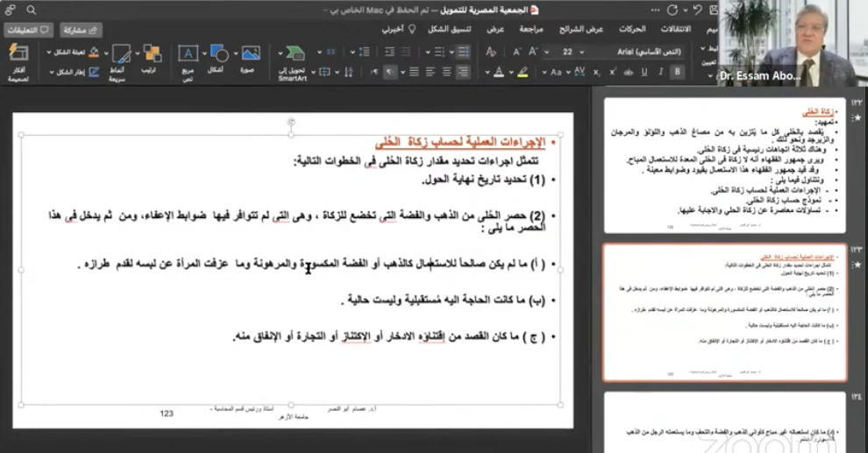868x453 pixels.
Task: Expand the Shapes gallery dropdown arrow
Action: (x=204, y=53)
